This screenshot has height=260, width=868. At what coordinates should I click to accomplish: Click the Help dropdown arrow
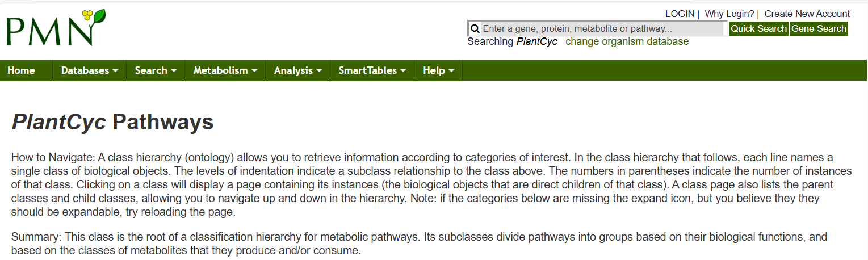(x=451, y=71)
